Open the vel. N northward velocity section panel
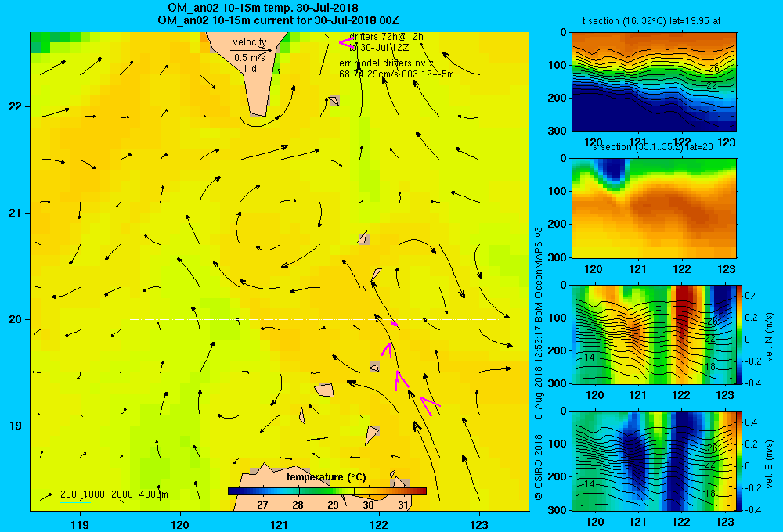Image resolution: width=783 pixels, height=532 pixels. 654,334
